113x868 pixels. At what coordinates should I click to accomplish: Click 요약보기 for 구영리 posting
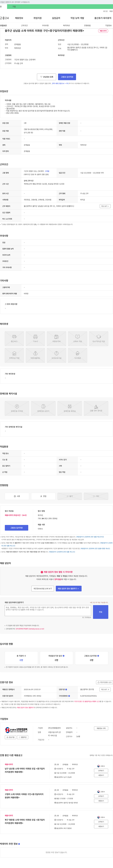[101, 796]
